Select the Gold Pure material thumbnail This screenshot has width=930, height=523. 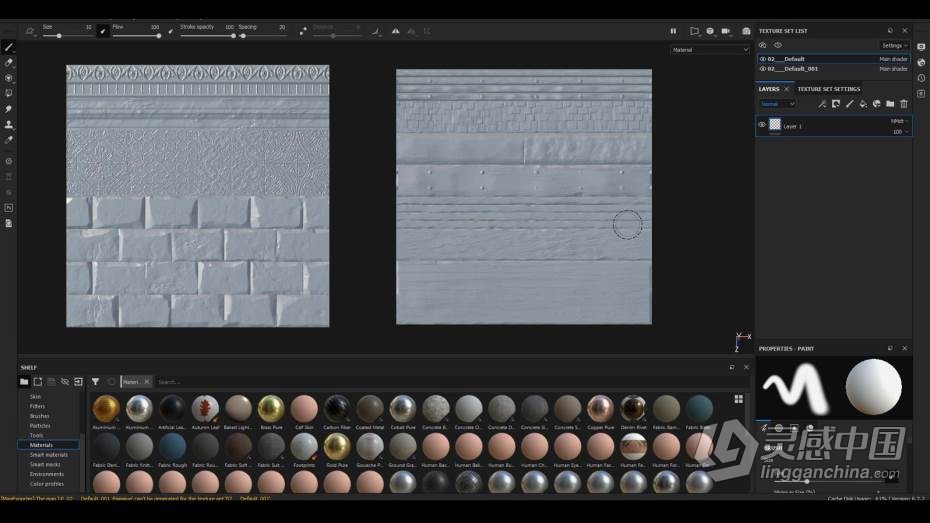click(337, 449)
